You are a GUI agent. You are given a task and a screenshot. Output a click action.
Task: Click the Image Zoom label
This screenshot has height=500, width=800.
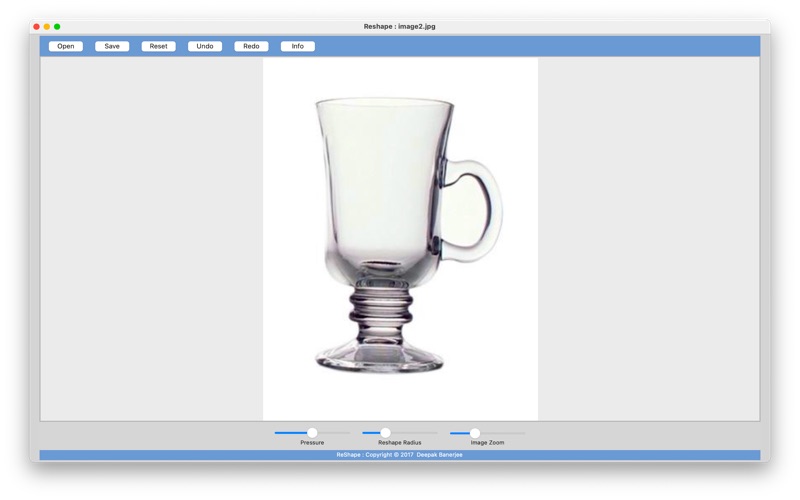[x=487, y=443]
